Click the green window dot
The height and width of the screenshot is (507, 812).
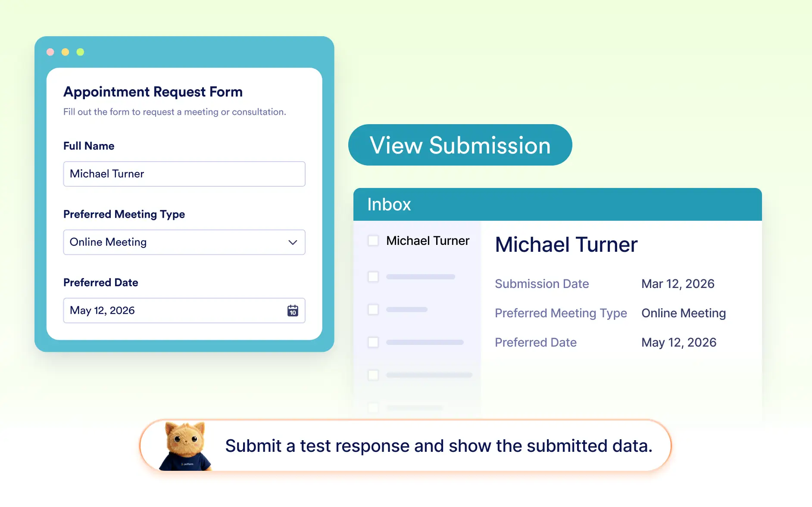(x=80, y=52)
